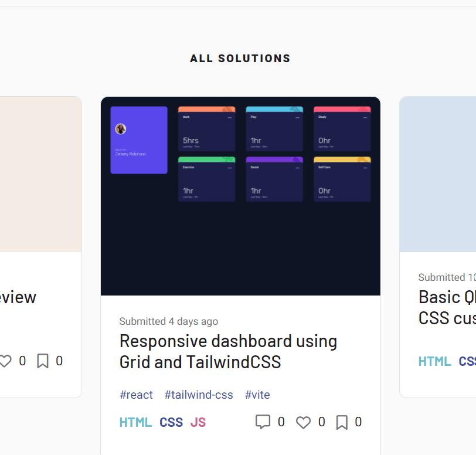The width and height of the screenshot is (476, 455).
Task: Toggle the bookmark on the dashboard solution card
Action: tap(341, 422)
